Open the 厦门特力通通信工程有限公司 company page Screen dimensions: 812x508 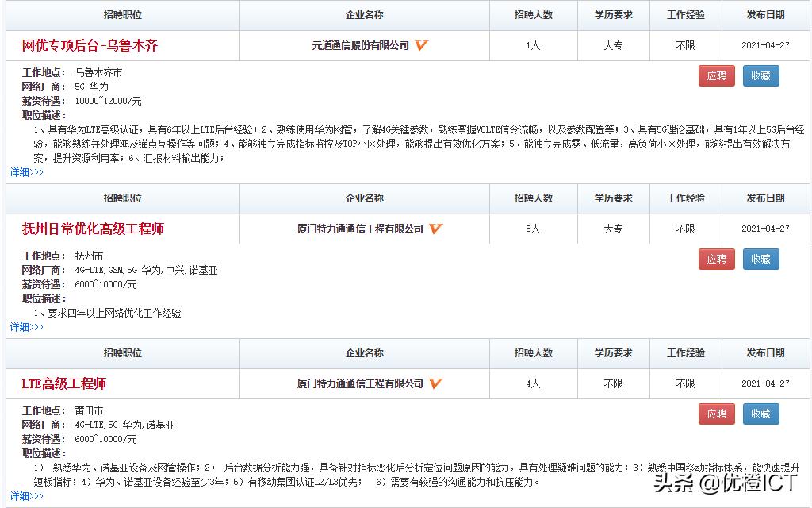pyautogui.click(x=361, y=229)
